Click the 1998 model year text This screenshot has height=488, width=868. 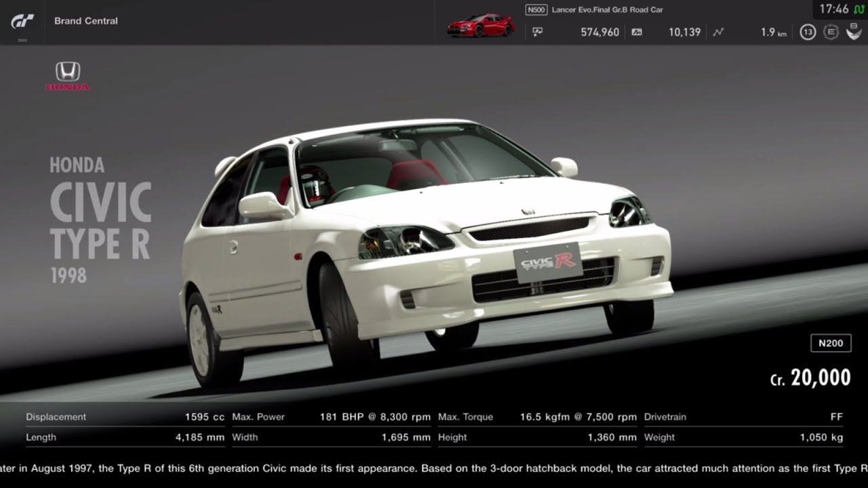(x=68, y=275)
